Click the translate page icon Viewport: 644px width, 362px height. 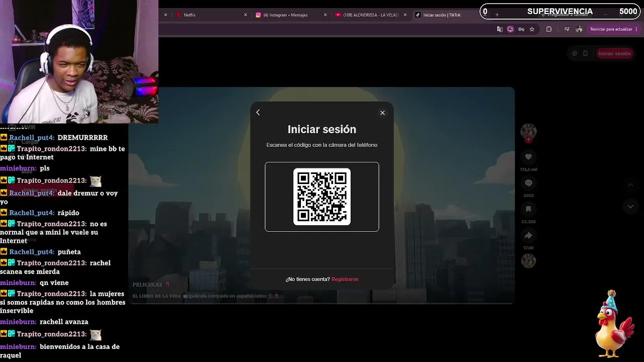500,29
